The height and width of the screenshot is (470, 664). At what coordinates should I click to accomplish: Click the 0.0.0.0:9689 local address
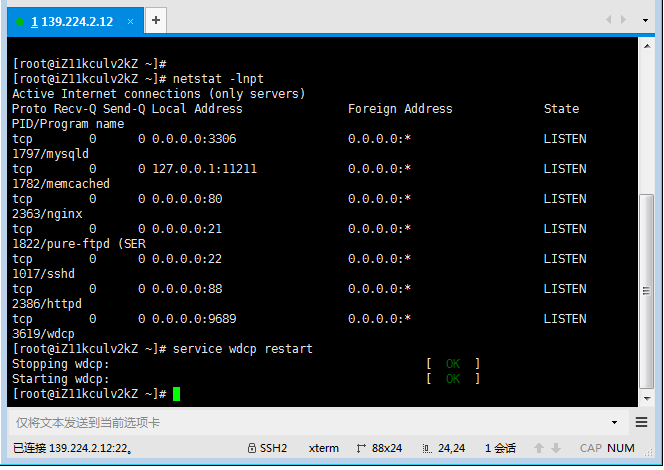(x=194, y=319)
